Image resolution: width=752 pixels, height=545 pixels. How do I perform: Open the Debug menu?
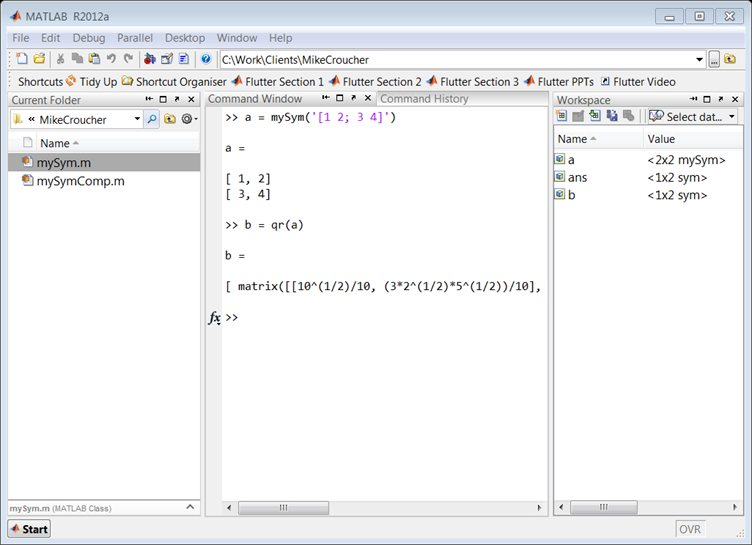[x=88, y=38]
